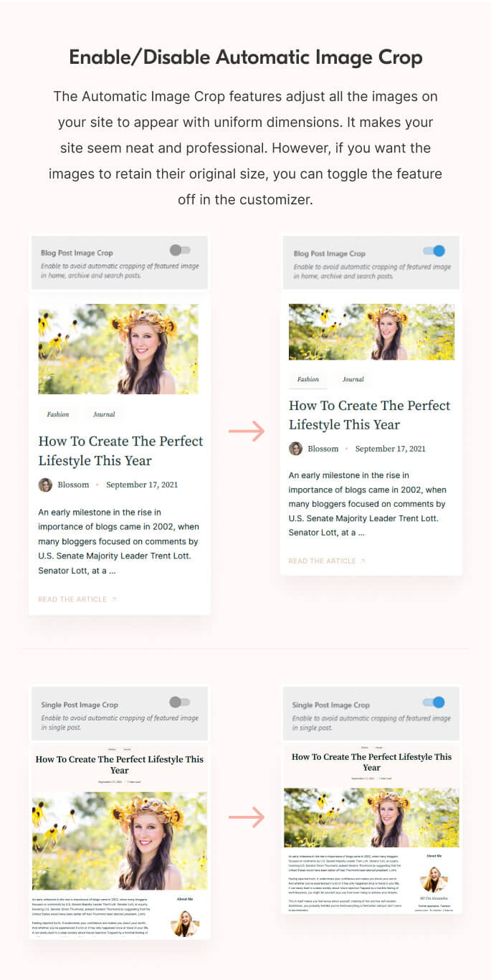Click left card title How To Create The Perfect Lifestyle
The width and height of the screenshot is (491, 980).
(x=120, y=451)
